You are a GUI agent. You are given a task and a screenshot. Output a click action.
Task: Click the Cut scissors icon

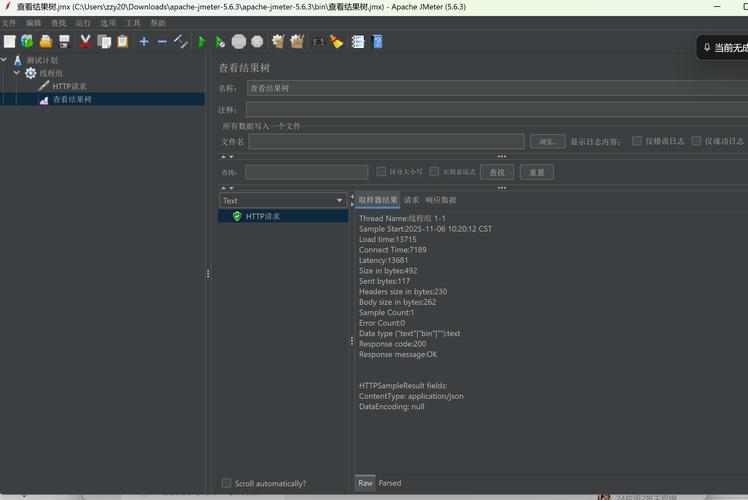click(x=85, y=42)
